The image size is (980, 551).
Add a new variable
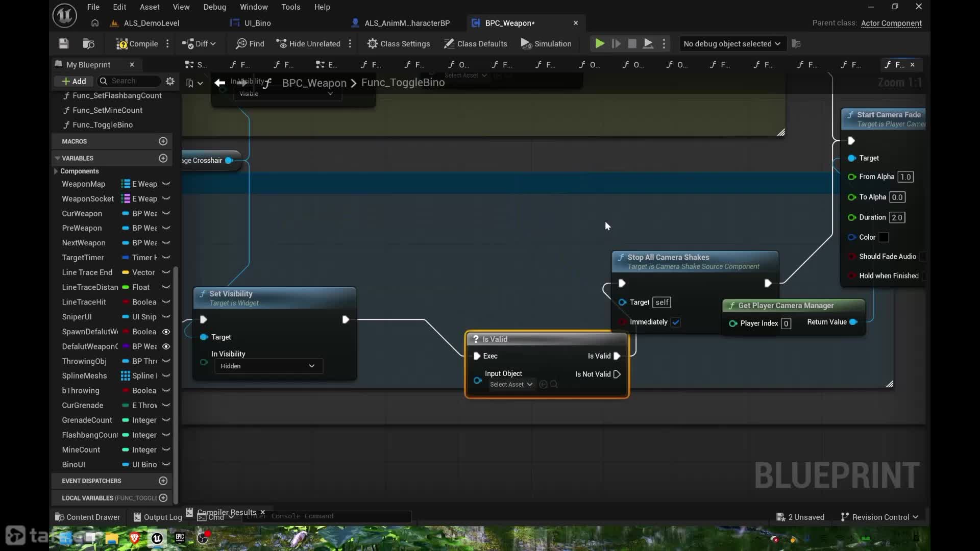(x=163, y=158)
